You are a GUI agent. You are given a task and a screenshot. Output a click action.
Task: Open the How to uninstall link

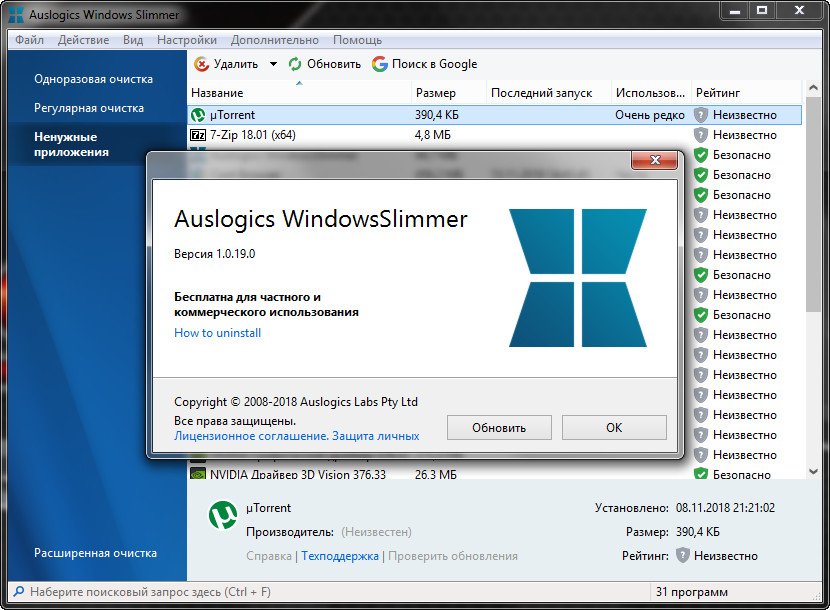pos(218,333)
